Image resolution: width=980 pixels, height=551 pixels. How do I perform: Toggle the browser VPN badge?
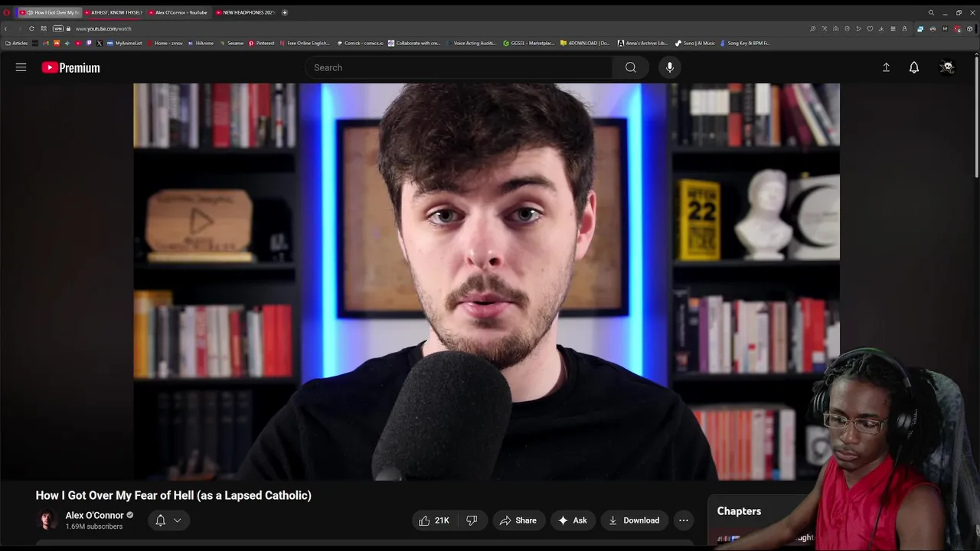(58, 28)
